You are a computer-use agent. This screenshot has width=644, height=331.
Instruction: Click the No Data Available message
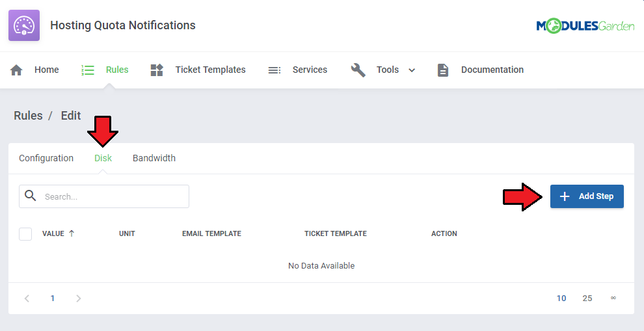click(x=321, y=266)
